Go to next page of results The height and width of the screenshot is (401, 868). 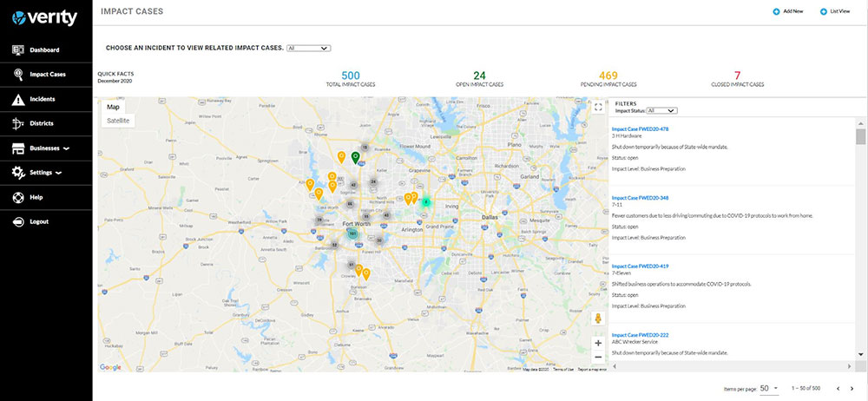855,388
